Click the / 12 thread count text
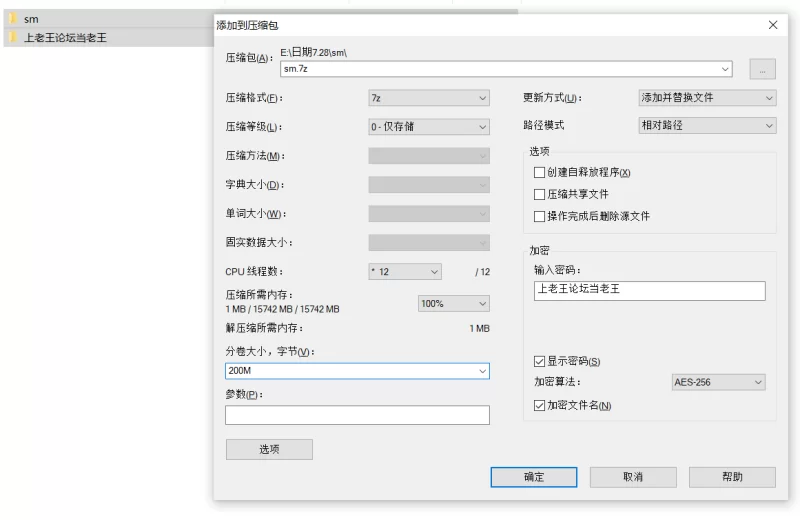Image resolution: width=800 pixels, height=520 pixels. [482, 272]
